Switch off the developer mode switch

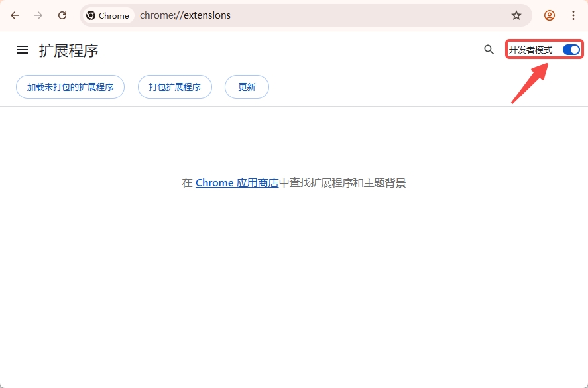pos(571,49)
